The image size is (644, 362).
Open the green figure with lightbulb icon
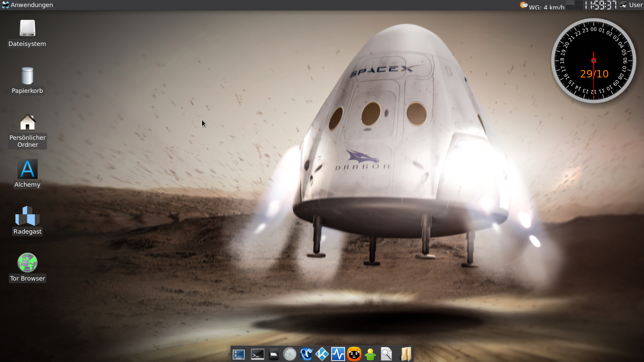click(x=370, y=354)
